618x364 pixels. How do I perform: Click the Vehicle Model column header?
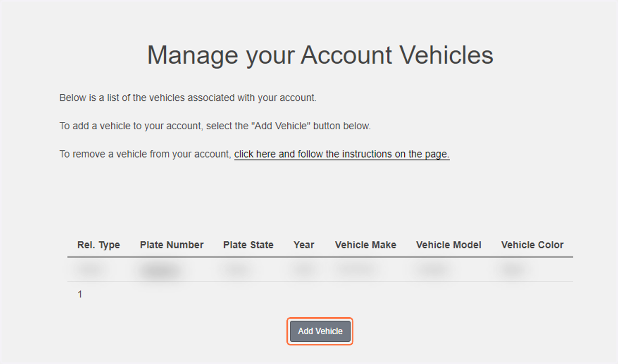point(449,245)
